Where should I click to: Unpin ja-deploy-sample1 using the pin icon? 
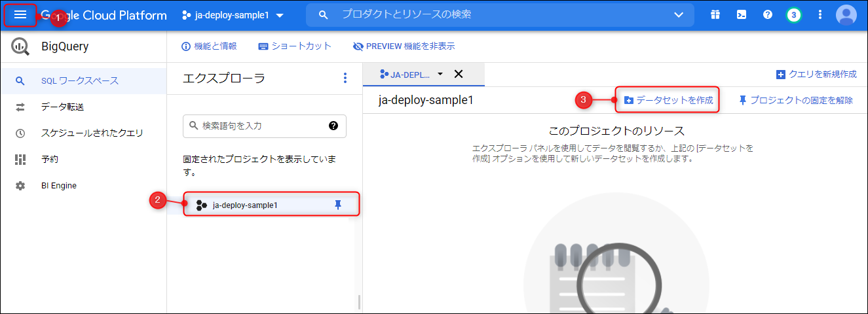coord(338,205)
